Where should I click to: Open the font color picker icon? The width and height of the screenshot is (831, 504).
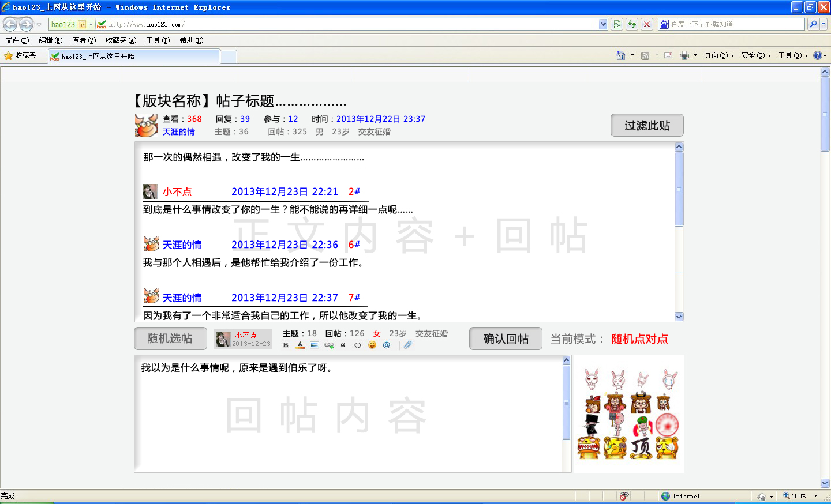(x=300, y=345)
